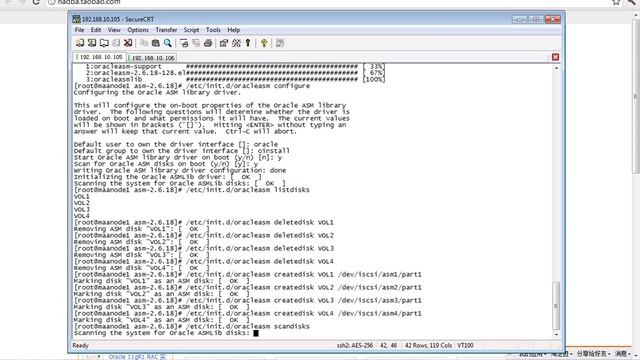Click the browser page scrollbar on the right
Image resolution: width=640 pixels, height=360 pixels.
coord(636,96)
